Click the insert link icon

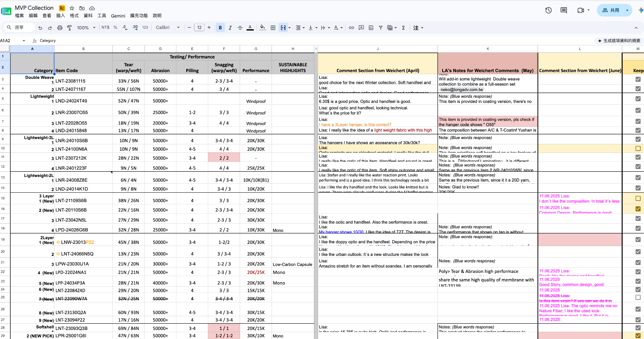[x=351, y=28]
